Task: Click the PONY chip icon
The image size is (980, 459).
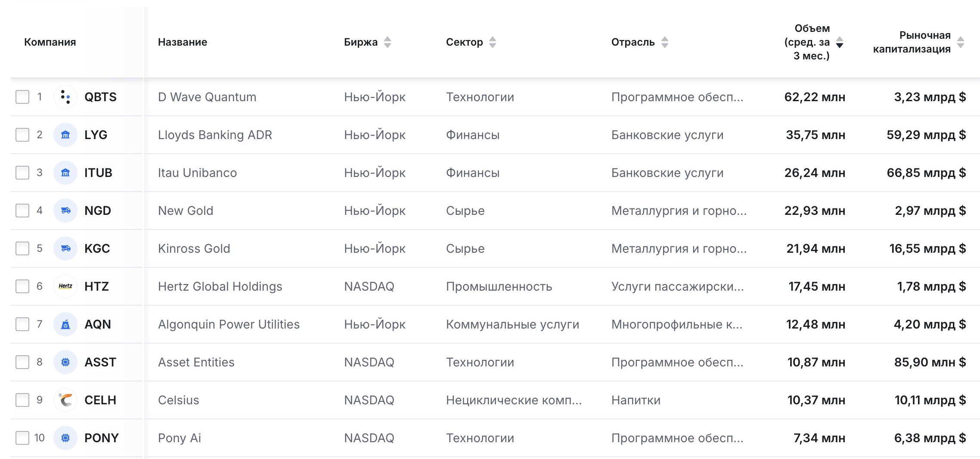Action: pyautogui.click(x=65, y=438)
